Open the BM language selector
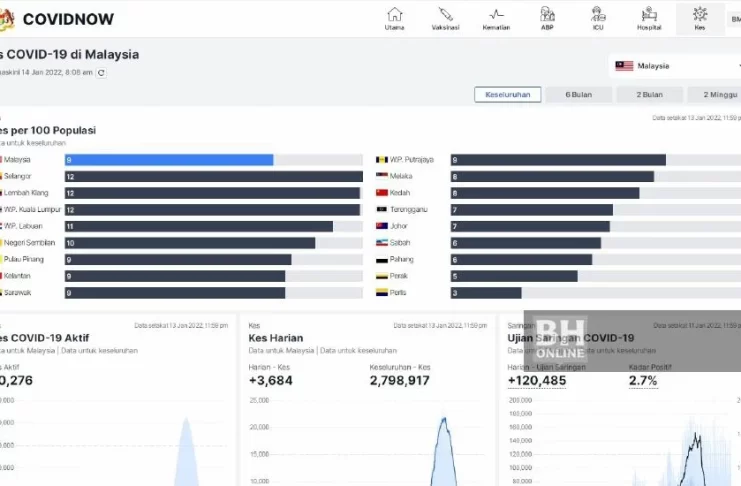Viewport: 741px width, 486px height. pyautogui.click(x=735, y=19)
